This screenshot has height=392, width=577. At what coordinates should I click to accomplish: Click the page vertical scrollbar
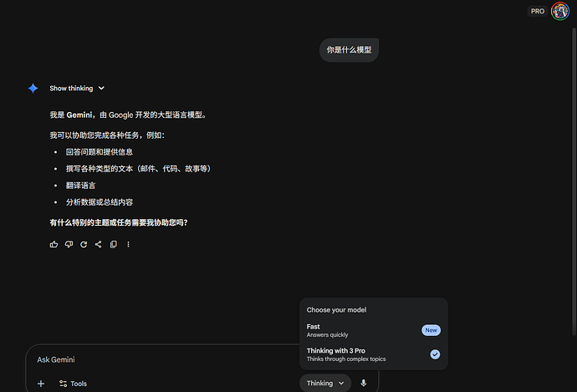coord(574,181)
